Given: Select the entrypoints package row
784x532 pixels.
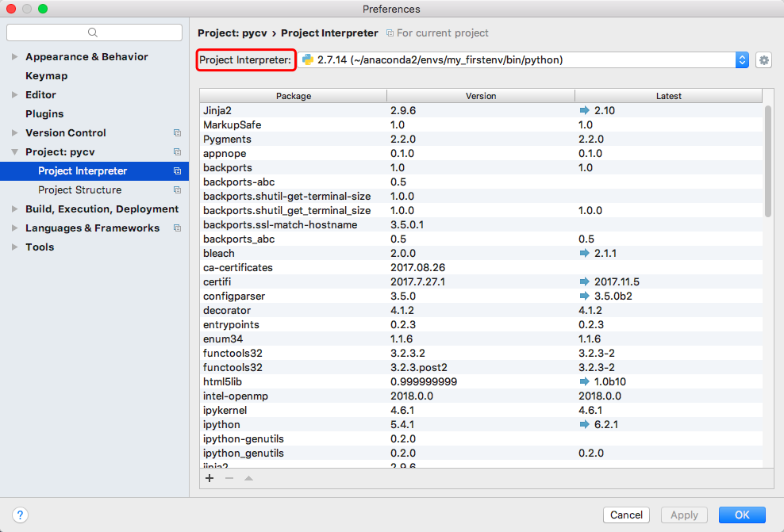Looking at the screenshot, I should tap(481, 325).
